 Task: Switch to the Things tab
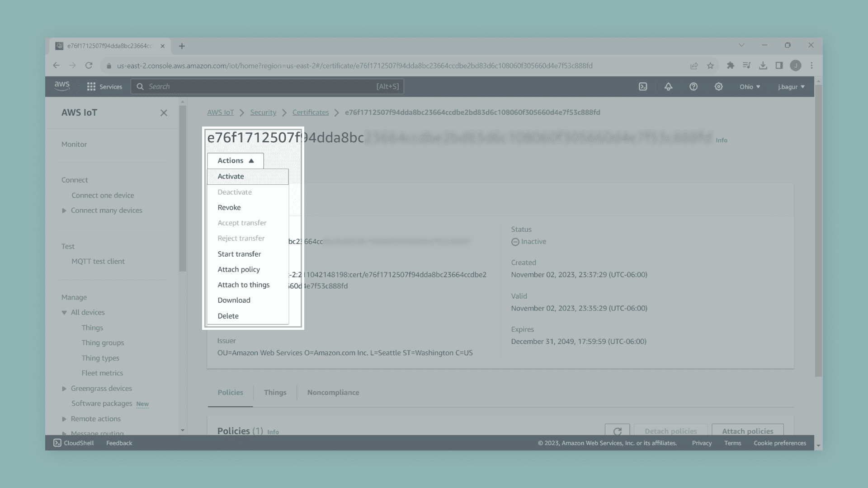[275, 393]
